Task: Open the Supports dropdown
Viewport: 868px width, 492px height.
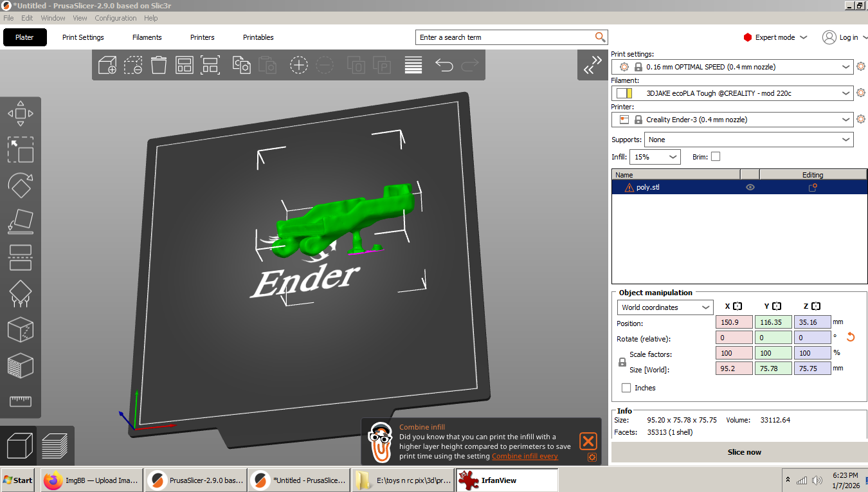Action: pyautogui.click(x=749, y=140)
